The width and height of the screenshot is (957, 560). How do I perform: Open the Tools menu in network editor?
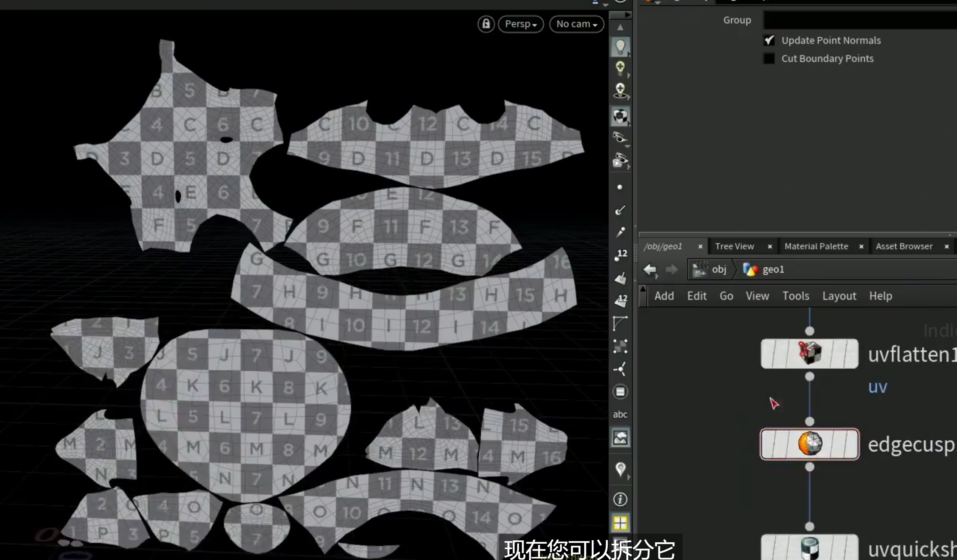click(x=796, y=296)
